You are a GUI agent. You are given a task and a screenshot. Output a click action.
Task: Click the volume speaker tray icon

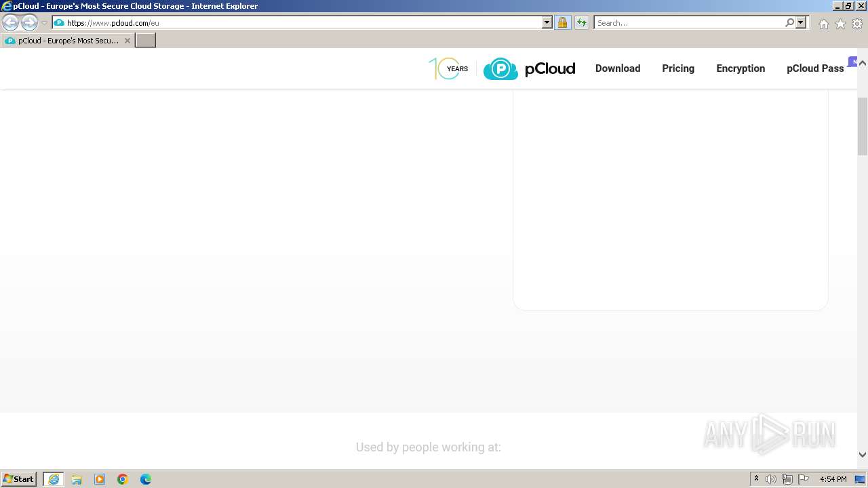(x=771, y=479)
